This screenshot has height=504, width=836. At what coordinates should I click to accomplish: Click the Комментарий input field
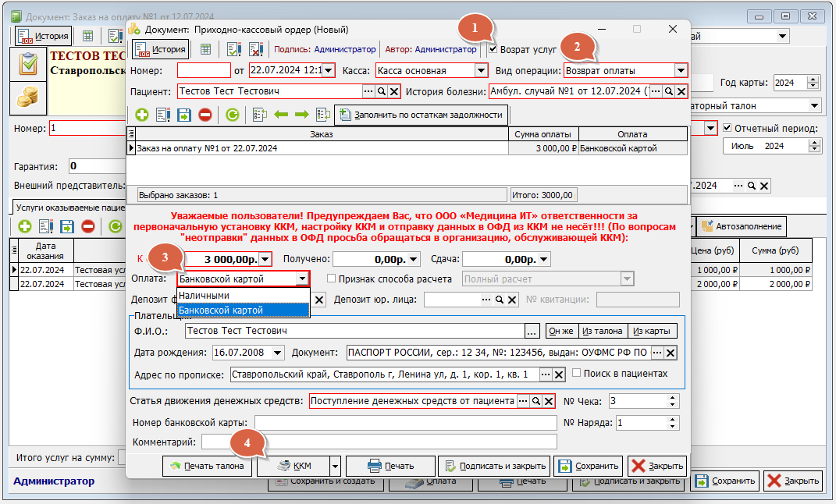[x=379, y=442]
